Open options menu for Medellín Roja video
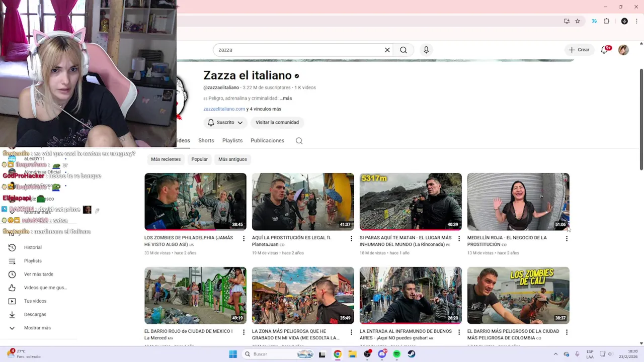The width and height of the screenshot is (644, 362). click(x=567, y=239)
